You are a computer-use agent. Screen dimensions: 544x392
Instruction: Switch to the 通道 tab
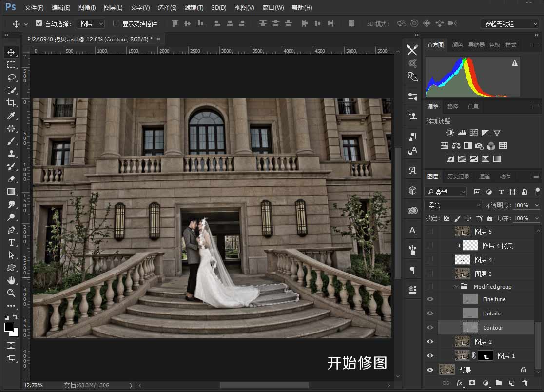pyautogui.click(x=485, y=176)
